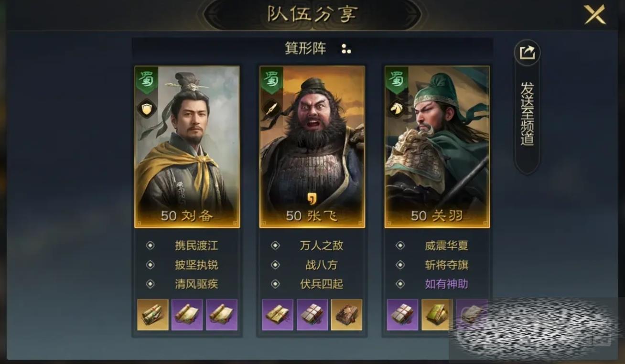This screenshot has height=364, width=625.
Task: Click the 箕形阵 formation dots icon
Action: [x=346, y=49]
